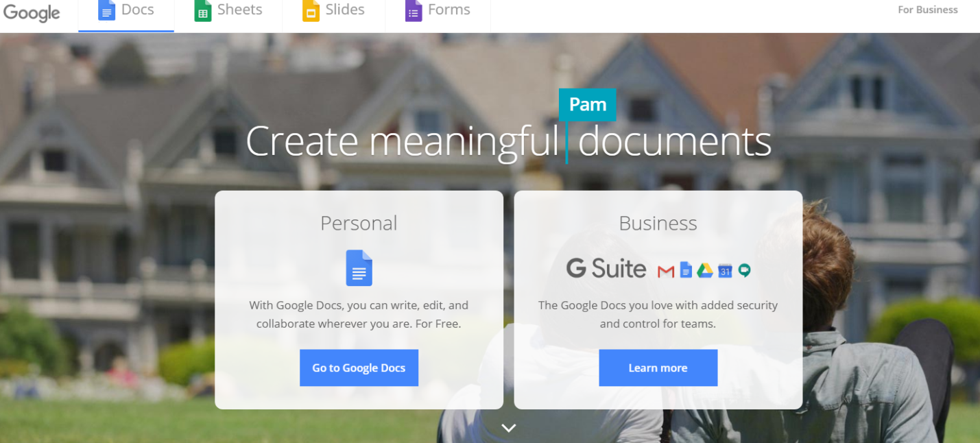Click the yellow Slides icon
The image size is (980, 443).
[x=311, y=10]
